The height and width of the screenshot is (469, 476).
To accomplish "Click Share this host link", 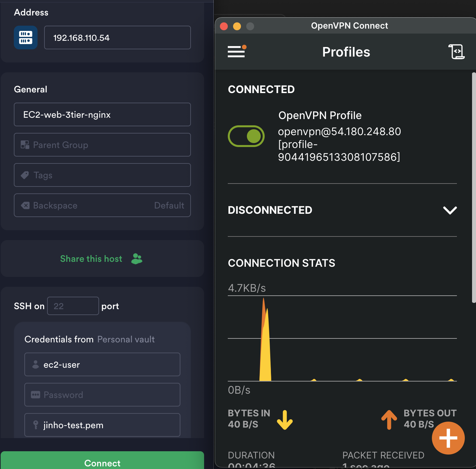I will pos(91,259).
